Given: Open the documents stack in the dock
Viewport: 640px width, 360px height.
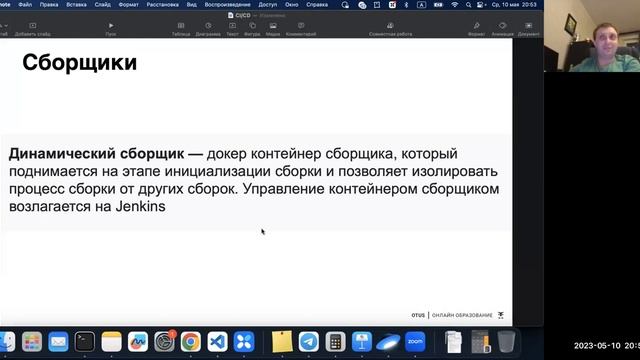Looking at the screenshot, I should [453, 341].
